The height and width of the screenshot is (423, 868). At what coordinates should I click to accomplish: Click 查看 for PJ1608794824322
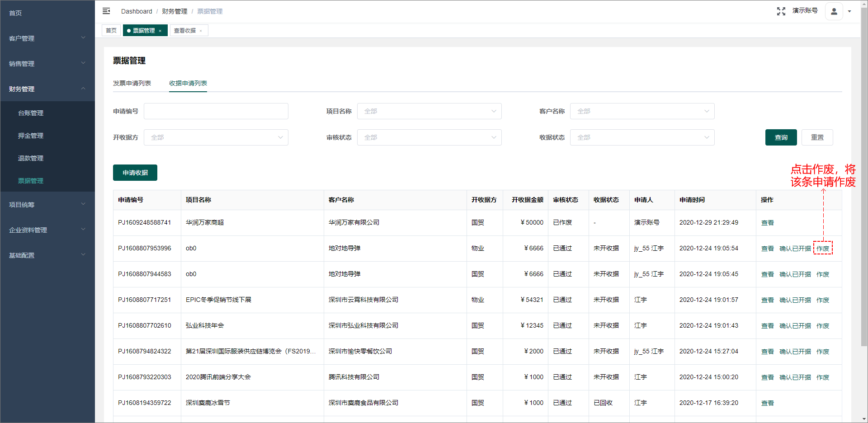(768, 352)
